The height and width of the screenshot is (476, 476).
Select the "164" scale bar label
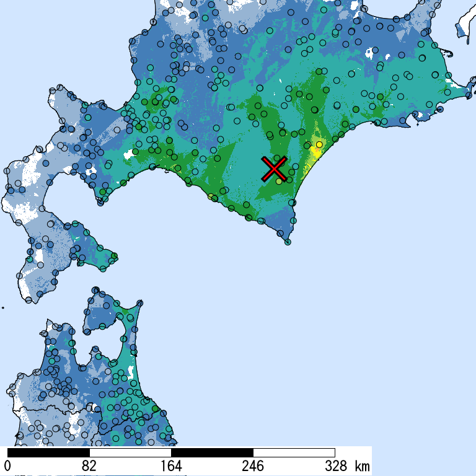click(171, 466)
